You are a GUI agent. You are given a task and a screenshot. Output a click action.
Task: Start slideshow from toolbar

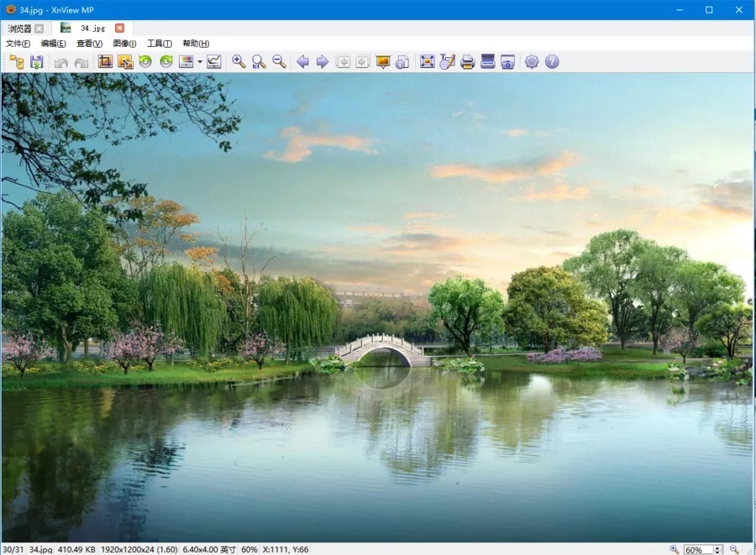click(x=383, y=61)
